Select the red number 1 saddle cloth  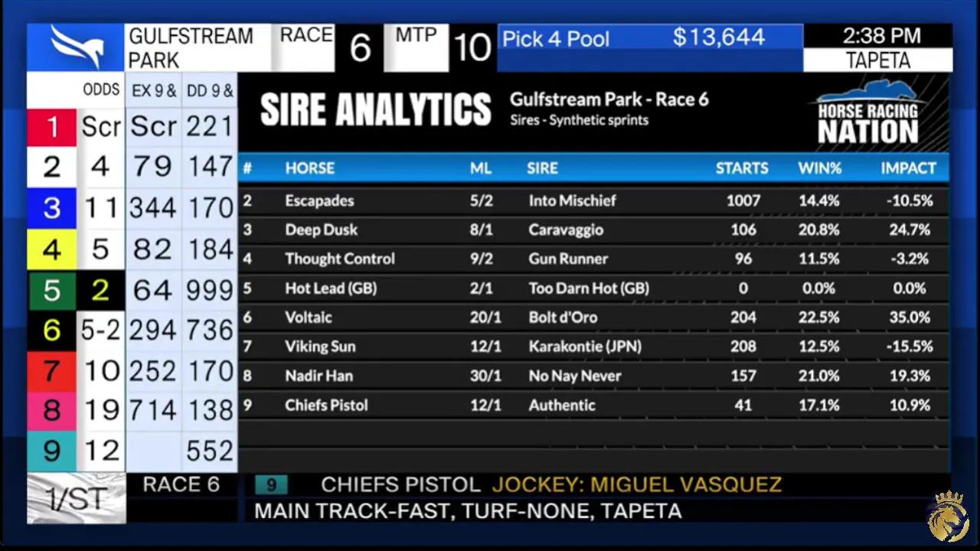[52, 127]
